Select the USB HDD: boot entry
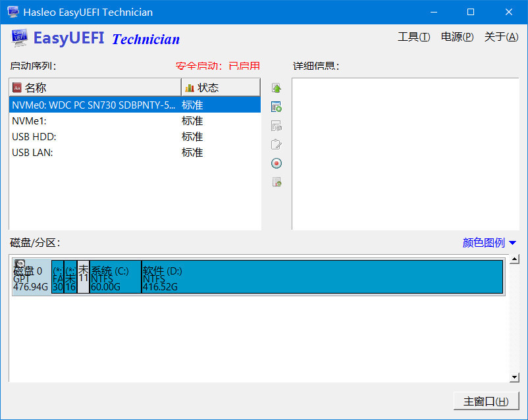This screenshot has height=420, width=528. pyautogui.click(x=135, y=137)
